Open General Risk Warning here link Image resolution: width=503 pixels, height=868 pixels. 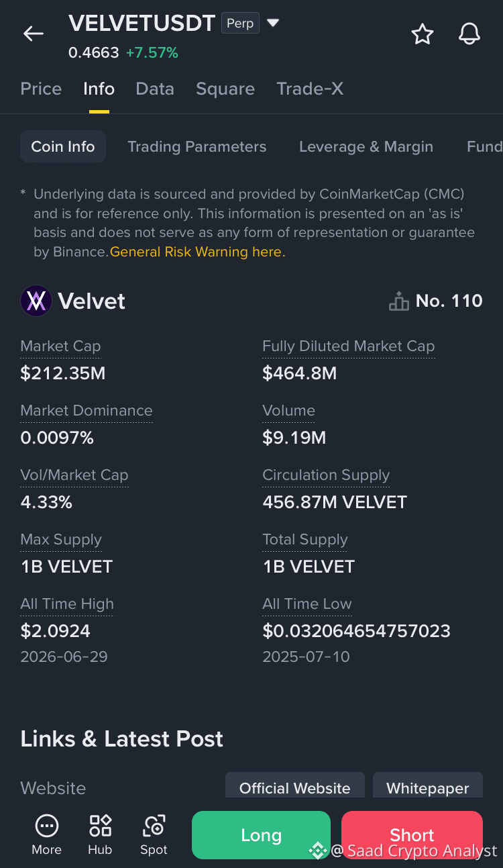click(198, 252)
